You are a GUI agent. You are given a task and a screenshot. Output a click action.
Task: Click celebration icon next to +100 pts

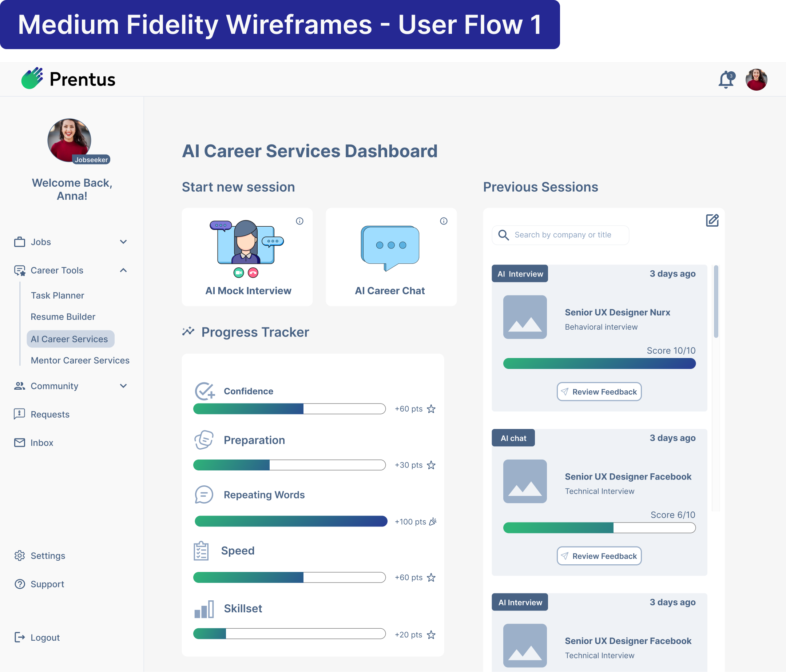click(x=433, y=522)
